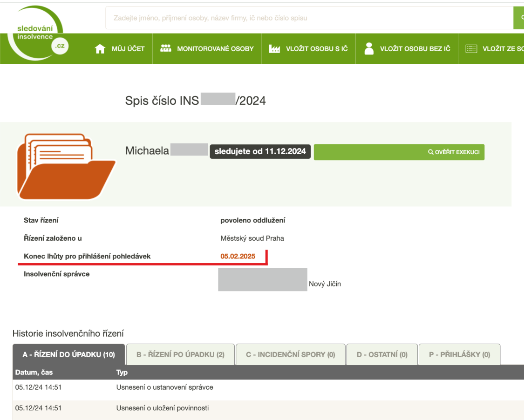Click the factory icon for Vložit osobu s IČ
Screen dimensions: 524x420
(x=275, y=49)
